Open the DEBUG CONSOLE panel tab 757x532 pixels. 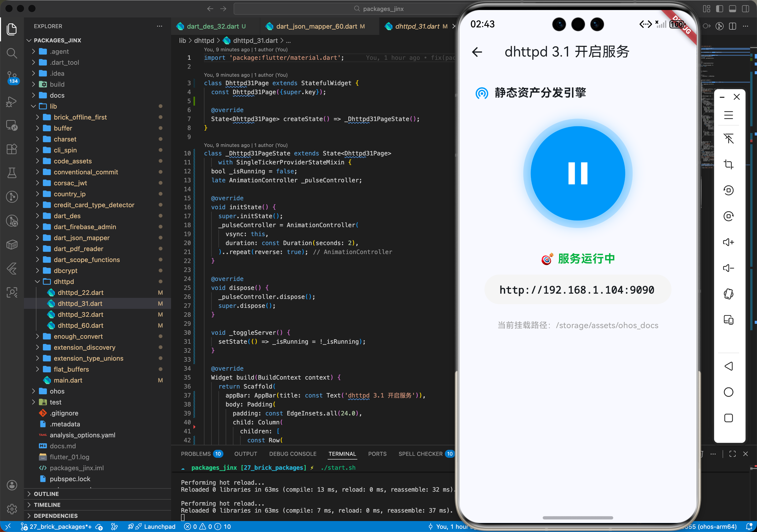tap(292, 454)
